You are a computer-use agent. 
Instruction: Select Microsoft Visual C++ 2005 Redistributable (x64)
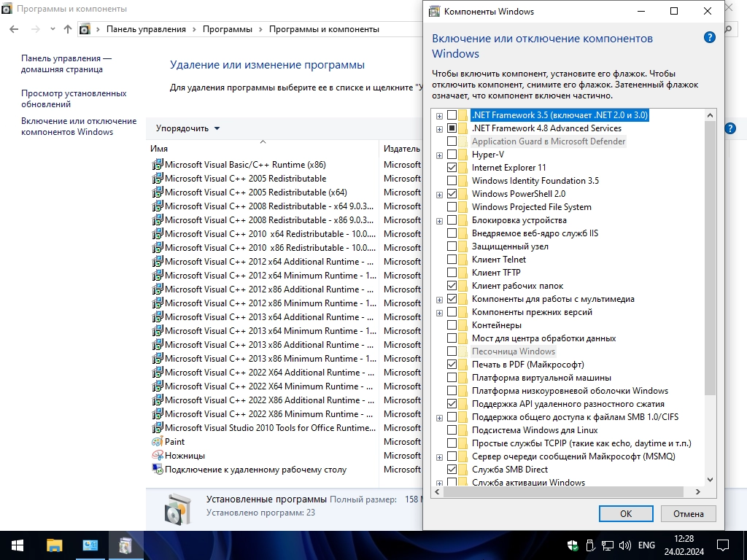(256, 192)
